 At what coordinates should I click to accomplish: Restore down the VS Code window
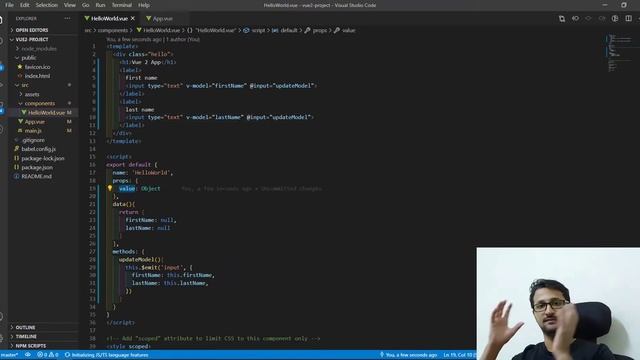[624, 5]
